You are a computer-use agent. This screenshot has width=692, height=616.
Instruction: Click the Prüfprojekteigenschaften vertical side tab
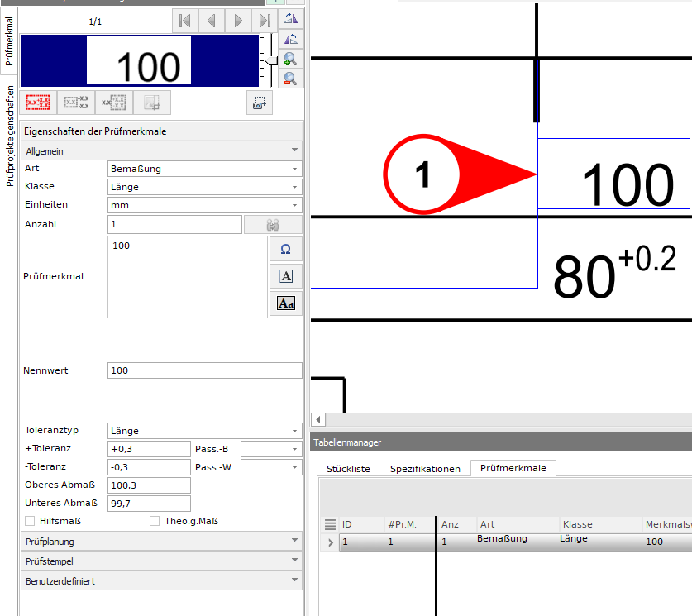[x=9, y=136]
